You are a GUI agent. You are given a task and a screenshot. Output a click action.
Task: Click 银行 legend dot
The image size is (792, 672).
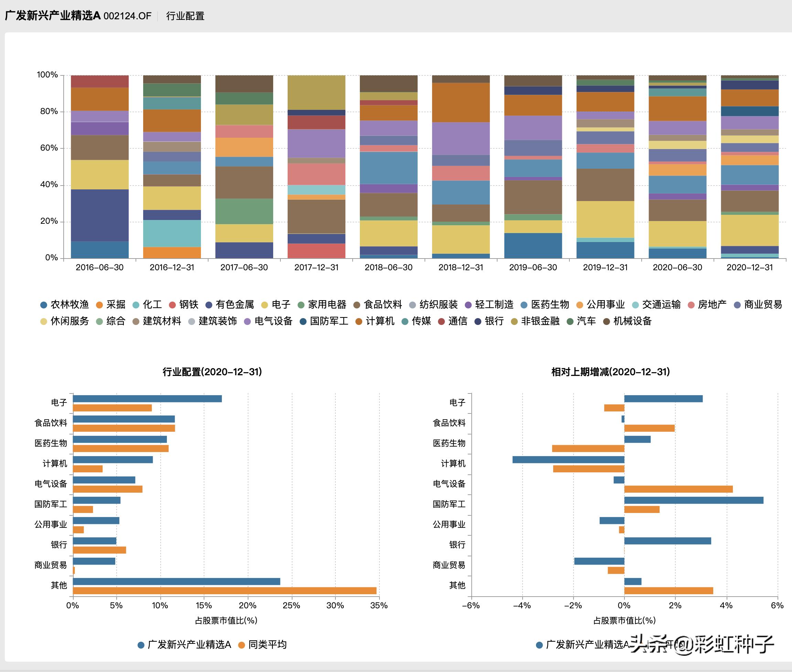(478, 322)
